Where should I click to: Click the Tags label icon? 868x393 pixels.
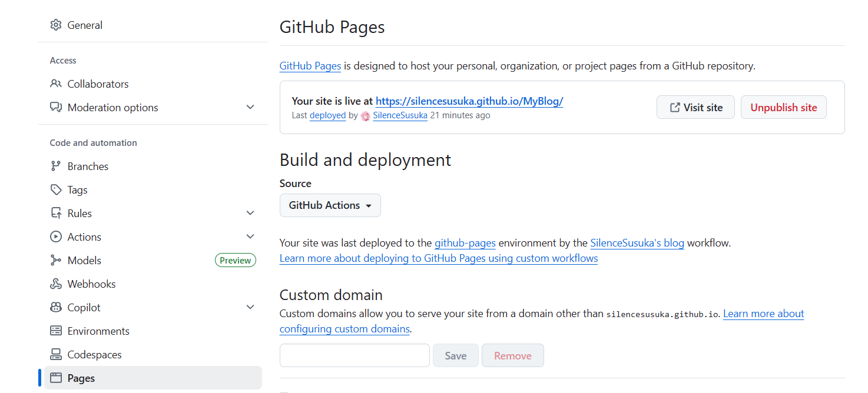pos(56,190)
